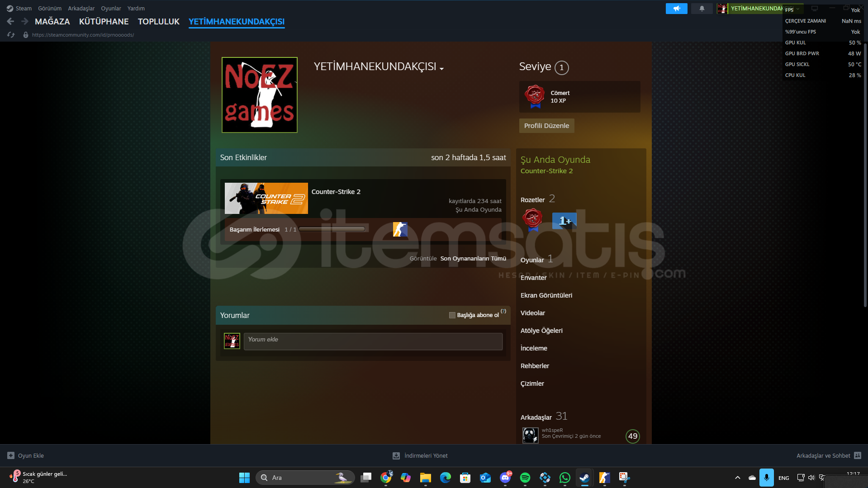The image size is (868, 488).
Task: Open the Görünüm menu
Action: click(x=50, y=8)
